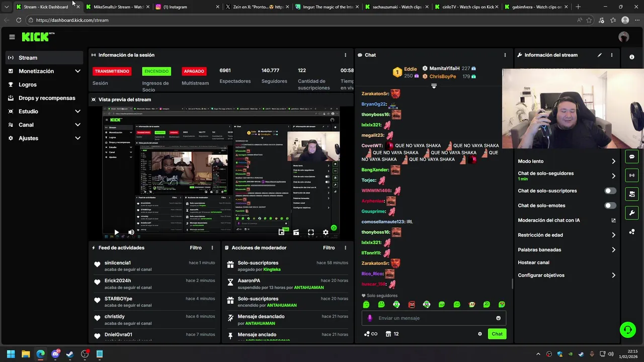Open the emoji picker in message box

point(499,318)
